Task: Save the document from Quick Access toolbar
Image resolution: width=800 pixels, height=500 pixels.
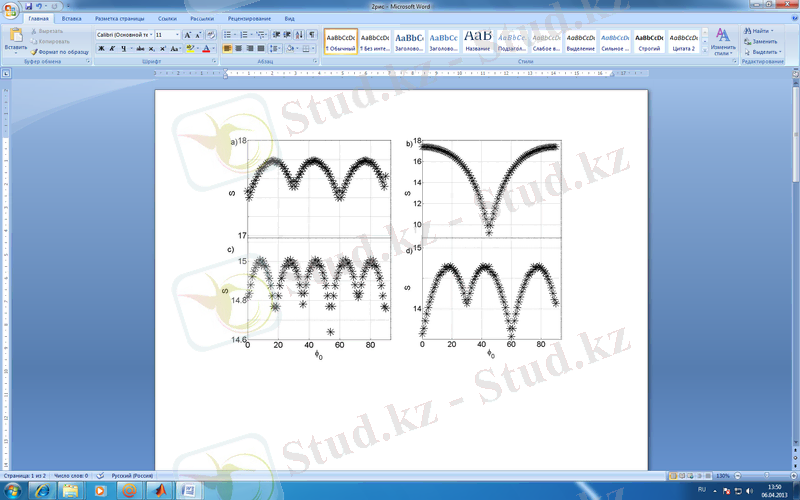Action: (29, 6)
